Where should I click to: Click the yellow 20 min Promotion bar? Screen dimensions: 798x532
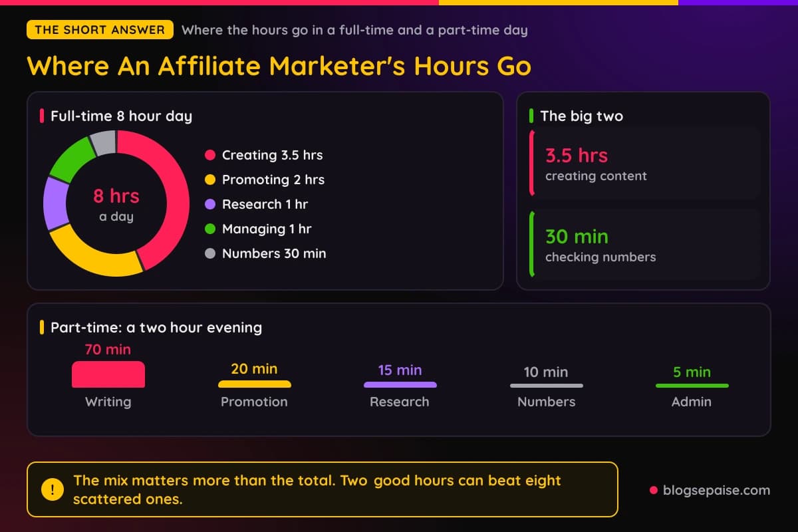point(254,384)
